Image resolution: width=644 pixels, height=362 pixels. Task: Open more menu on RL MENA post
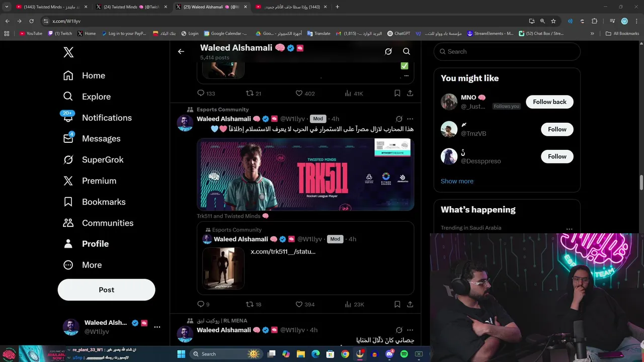tap(410, 330)
